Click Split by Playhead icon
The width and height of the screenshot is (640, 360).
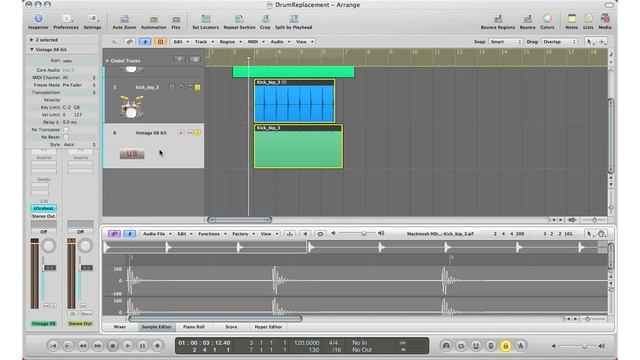tap(293, 19)
